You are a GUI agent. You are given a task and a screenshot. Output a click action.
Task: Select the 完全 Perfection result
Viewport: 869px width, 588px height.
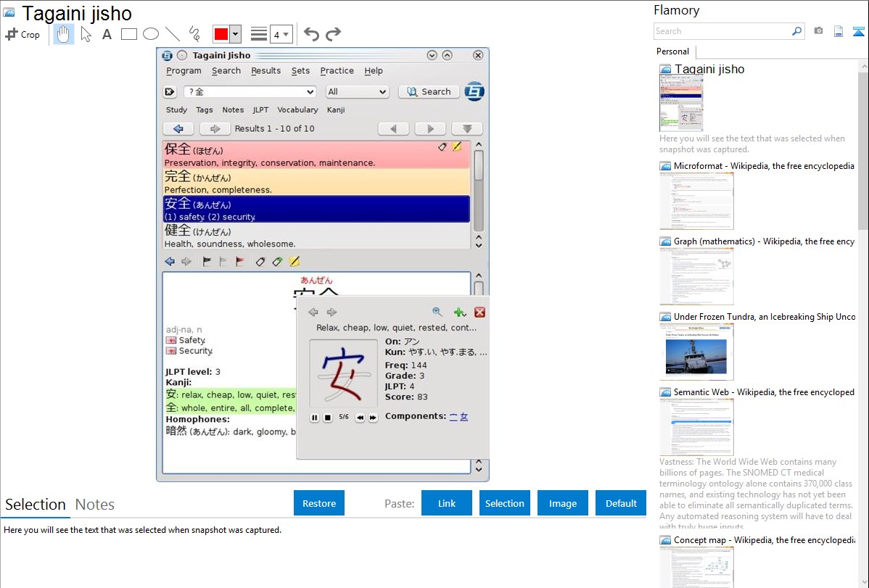[316, 182]
